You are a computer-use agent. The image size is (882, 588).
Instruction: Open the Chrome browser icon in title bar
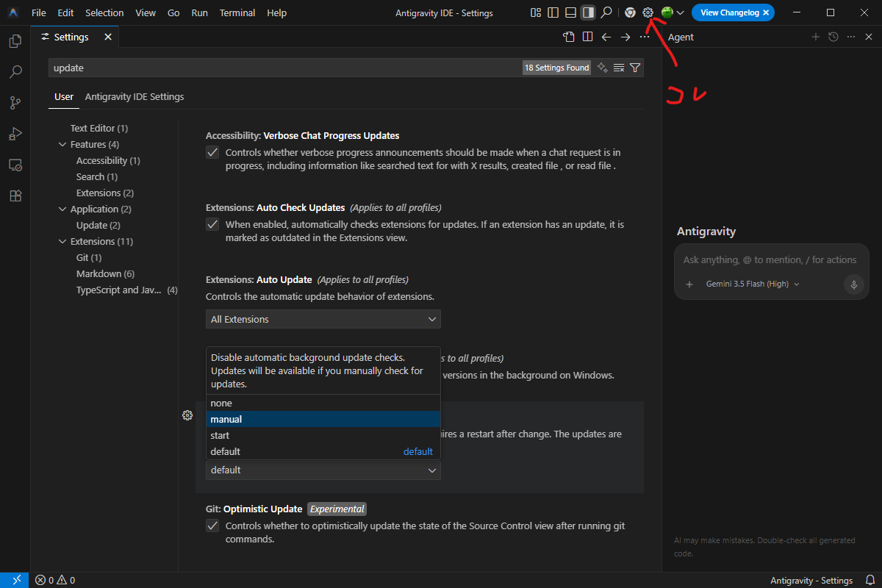point(630,12)
